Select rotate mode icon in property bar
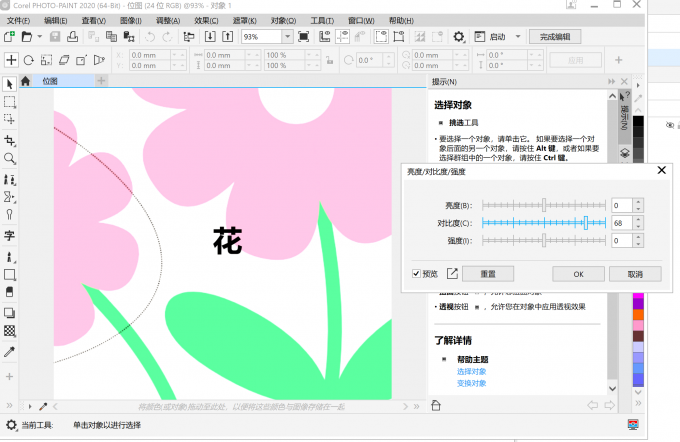Image resolution: width=680 pixels, height=442 pixels. click(29, 60)
